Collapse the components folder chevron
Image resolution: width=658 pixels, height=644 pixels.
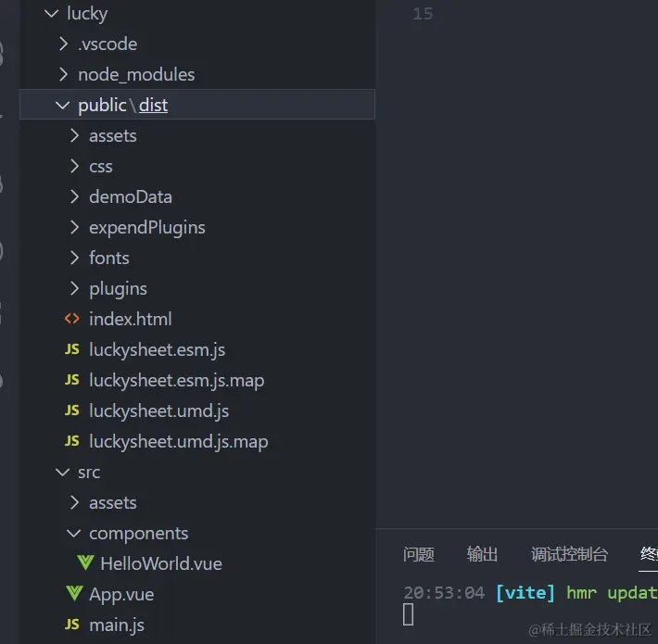[73, 534]
